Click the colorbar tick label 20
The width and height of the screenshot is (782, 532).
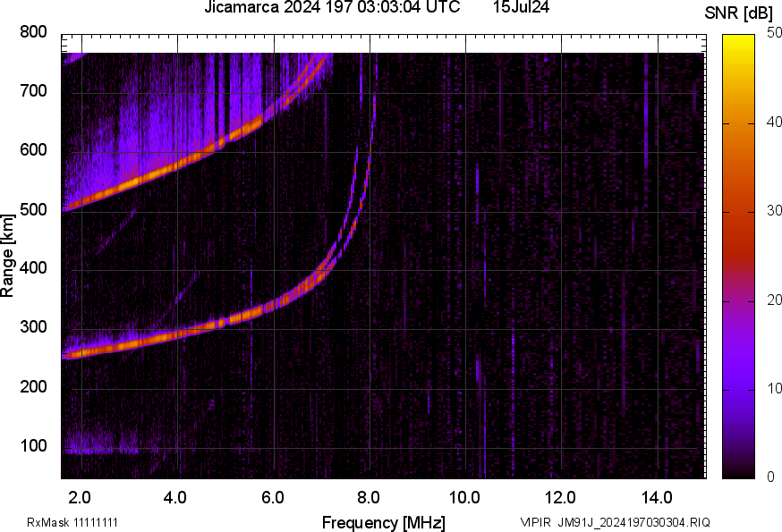click(x=775, y=300)
